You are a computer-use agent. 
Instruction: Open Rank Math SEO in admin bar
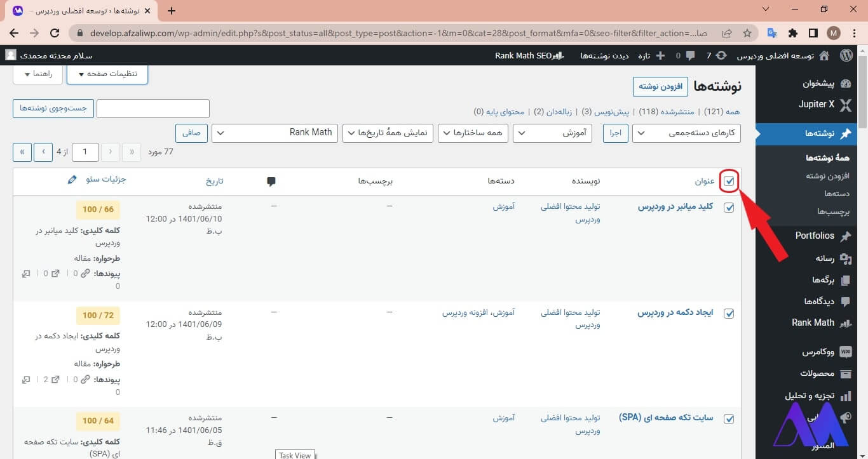click(530, 56)
